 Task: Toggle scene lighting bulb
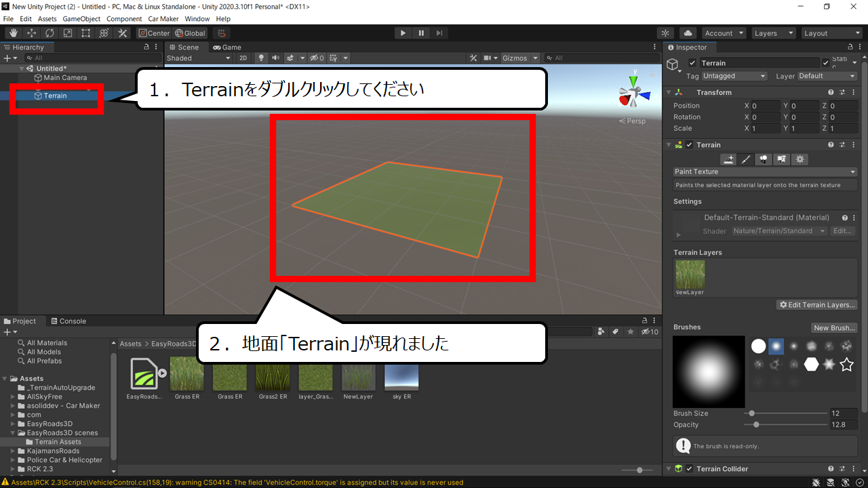click(x=261, y=58)
